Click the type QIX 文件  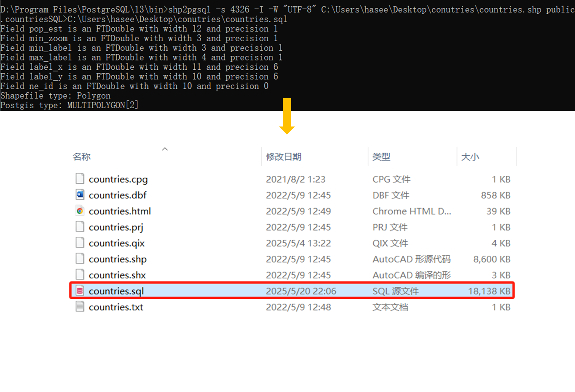pyautogui.click(x=390, y=243)
